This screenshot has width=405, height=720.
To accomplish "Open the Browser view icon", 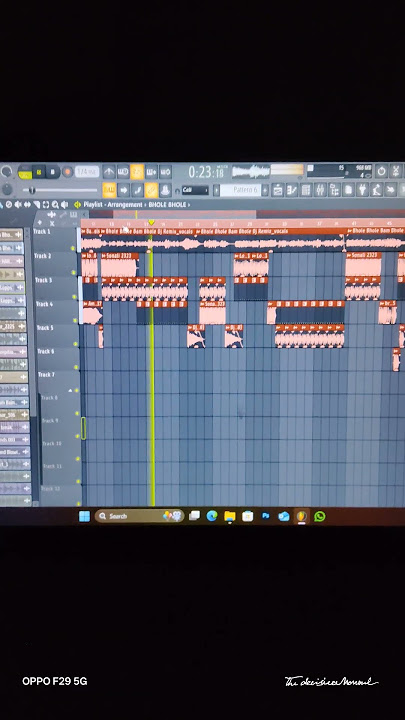I will click(x=334, y=190).
